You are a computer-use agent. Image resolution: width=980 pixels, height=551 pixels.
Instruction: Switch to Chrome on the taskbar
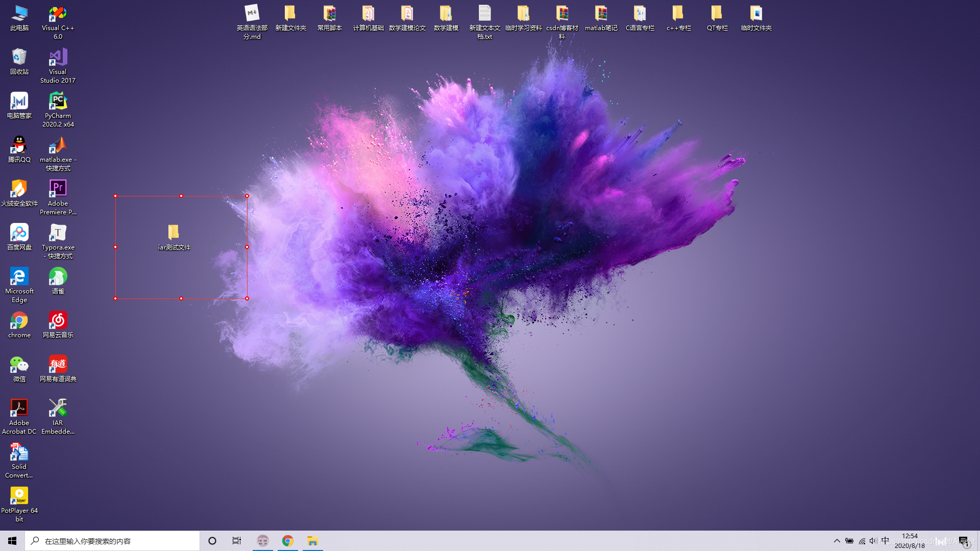288,541
